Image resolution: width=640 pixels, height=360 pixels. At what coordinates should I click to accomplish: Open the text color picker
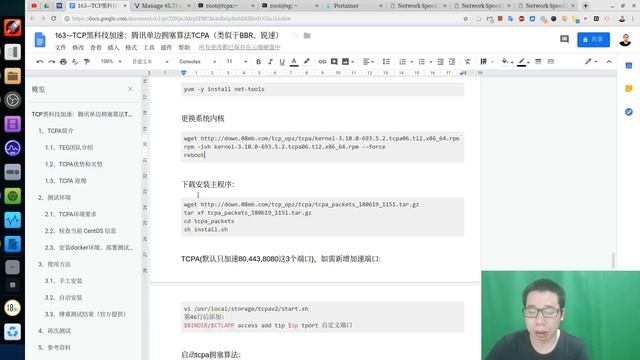click(x=294, y=62)
